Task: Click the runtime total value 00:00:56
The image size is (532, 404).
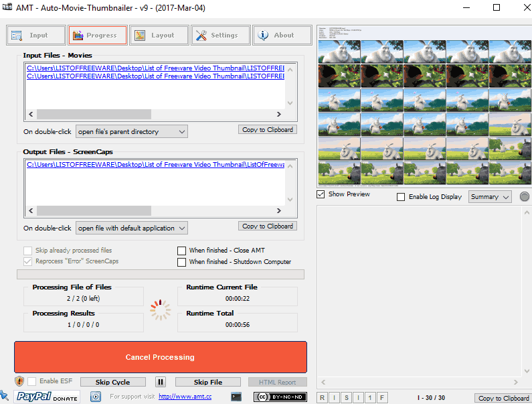Action: click(238, 325)
